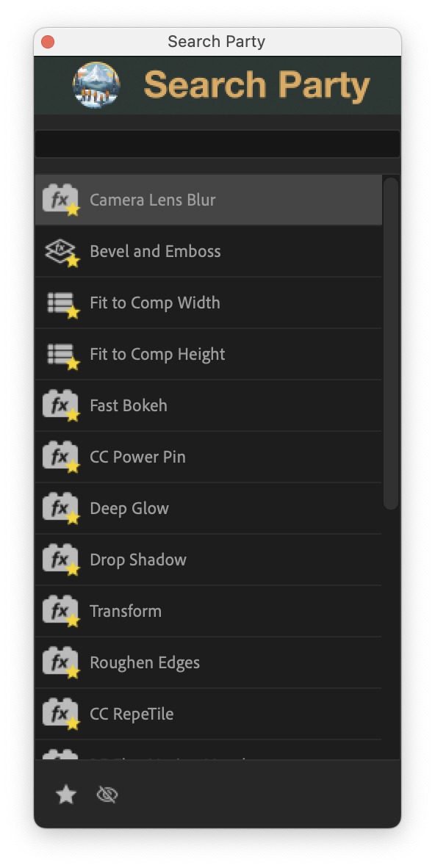Click the CC RepeTile fx icon

[x=62, y=713]
